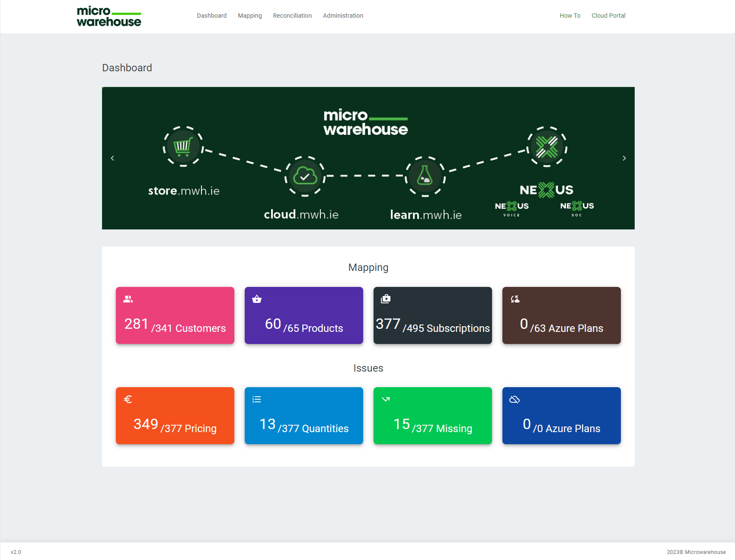Click the Micro Warehouse logo in header
This screenshot has width=735, height=560.
point(109,16)
